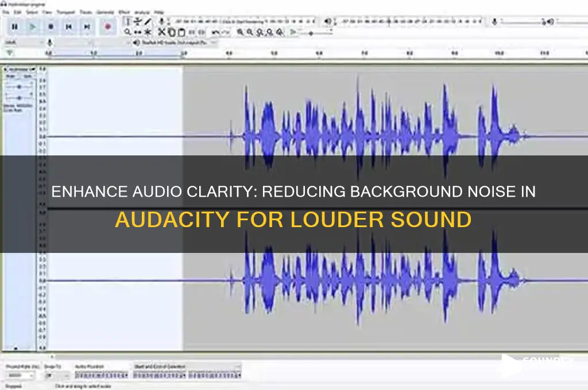Select the Multi-Tool asterisk icon

148,32
